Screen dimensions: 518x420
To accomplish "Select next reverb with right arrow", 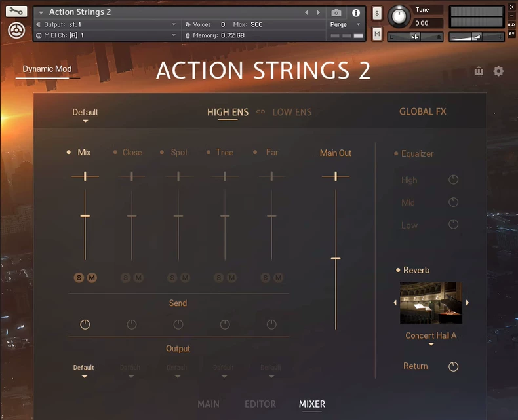I will click(467, 303).
